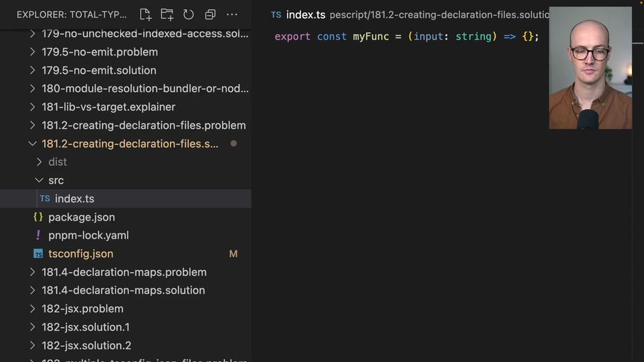Screen dimensions: 644x362
Task: Expand the 182-jsx.solution.2 folder
Action: tap(86, 345)
